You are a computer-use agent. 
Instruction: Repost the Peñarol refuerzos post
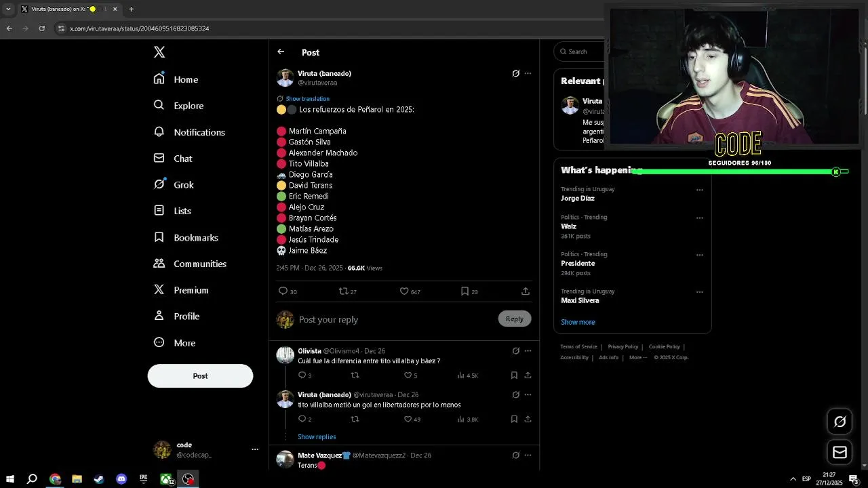tap(344, 291)
